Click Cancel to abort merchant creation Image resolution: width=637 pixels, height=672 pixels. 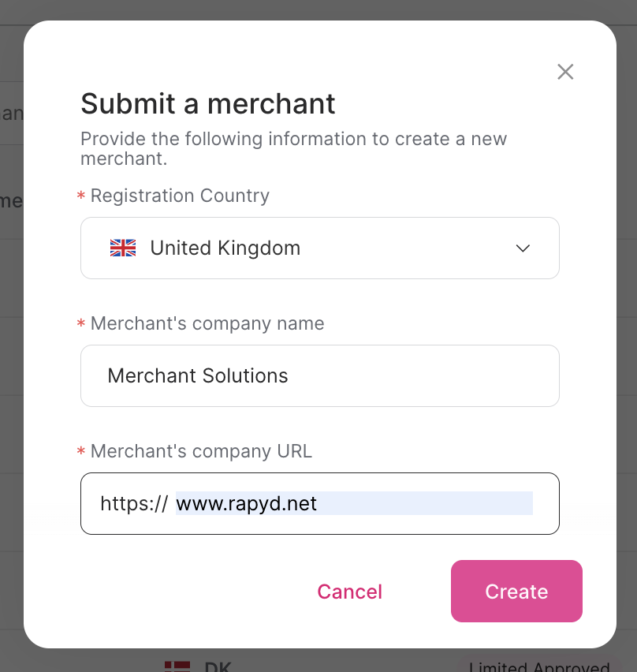click(349, 592)
